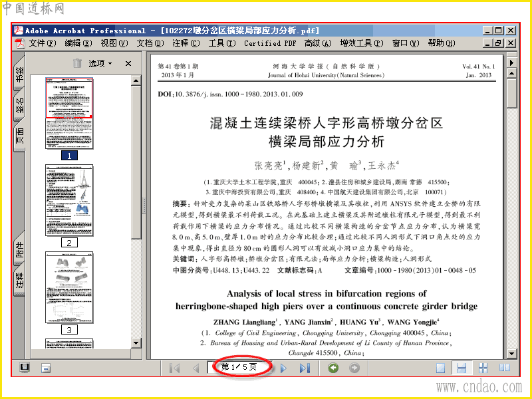The width and height of the screenshot is (532, 399).
Task: Toggle continuous facing pages layout
Action: 483,368
